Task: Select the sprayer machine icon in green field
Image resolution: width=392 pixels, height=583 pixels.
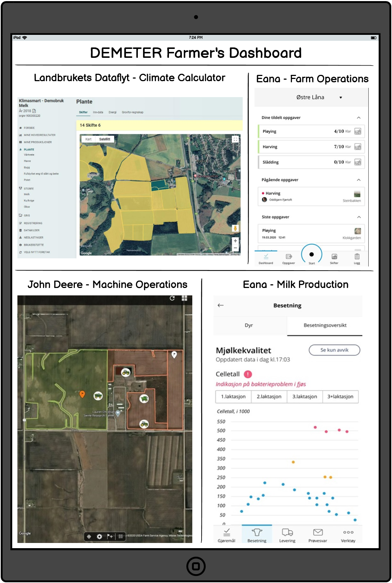Action: click(98, 396)
